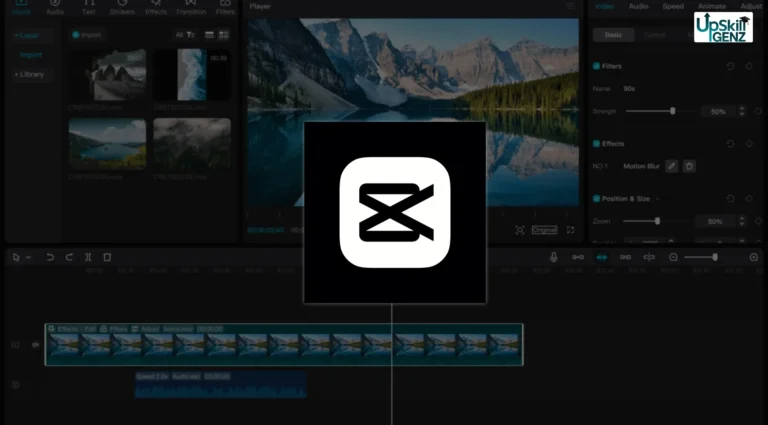Image resolution: width=768 pixels, height=425 pixels.
Task: Add a keyframe for Zoom
Action: tap(758, 222)
